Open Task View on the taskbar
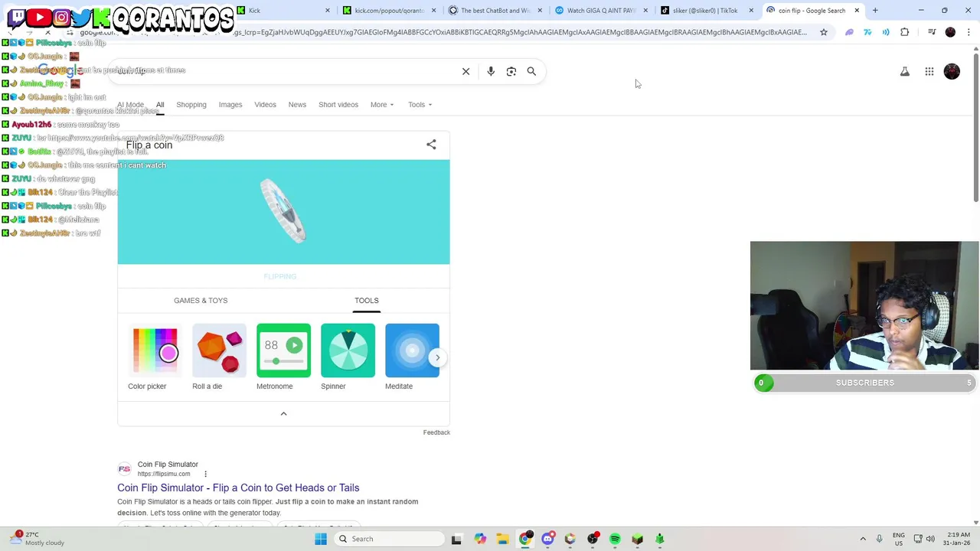The image size is (980, 551). tap(456, 539)
